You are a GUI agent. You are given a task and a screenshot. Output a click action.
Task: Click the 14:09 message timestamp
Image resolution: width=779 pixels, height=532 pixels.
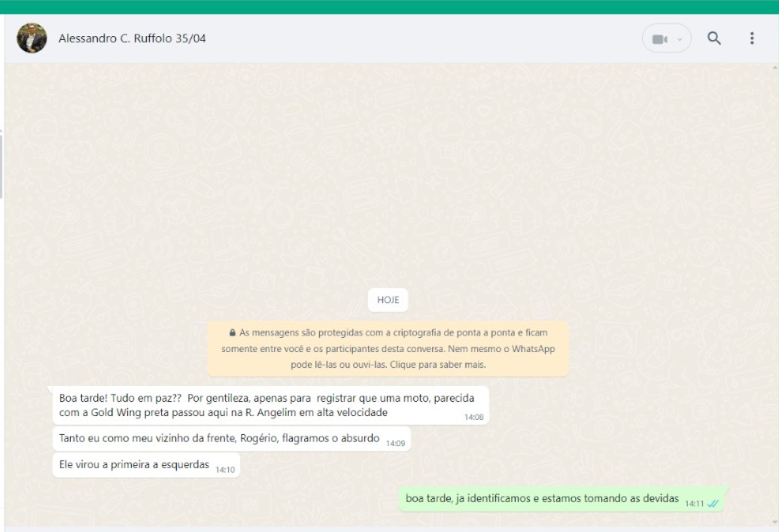395,443
